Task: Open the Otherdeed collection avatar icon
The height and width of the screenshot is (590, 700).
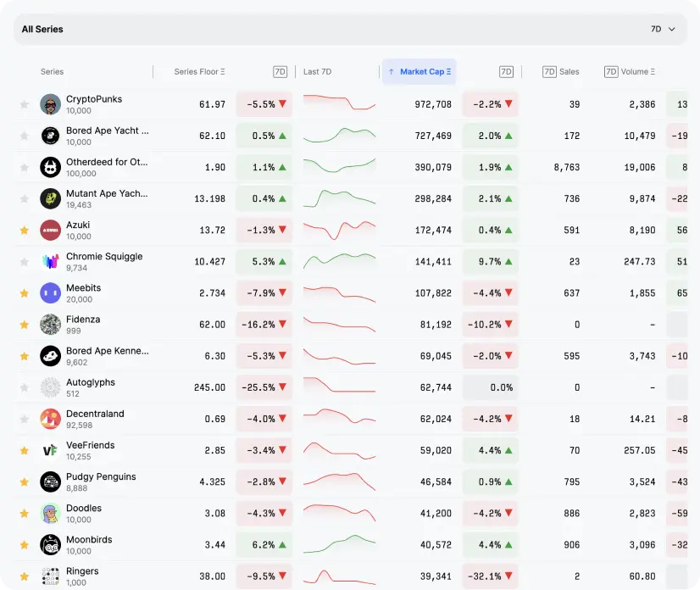Action: tap(50, 167)
